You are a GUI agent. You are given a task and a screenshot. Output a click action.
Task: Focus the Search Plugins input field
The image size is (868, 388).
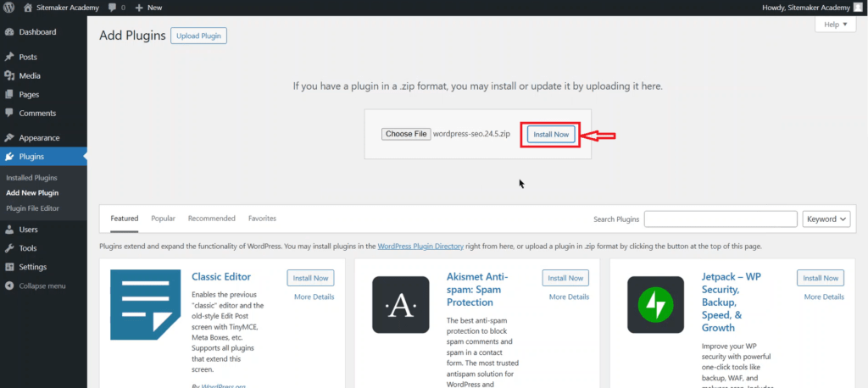pos(721,219)
